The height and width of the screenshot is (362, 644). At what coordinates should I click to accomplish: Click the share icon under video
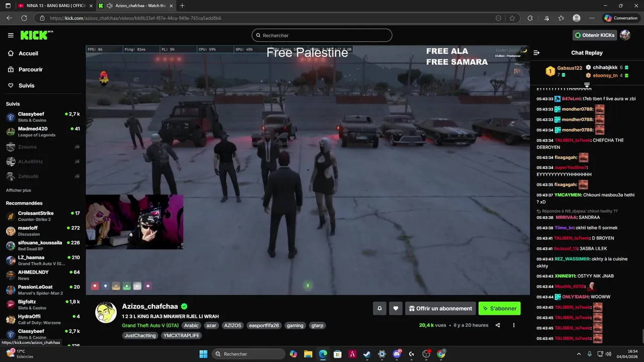click(498, 325)
